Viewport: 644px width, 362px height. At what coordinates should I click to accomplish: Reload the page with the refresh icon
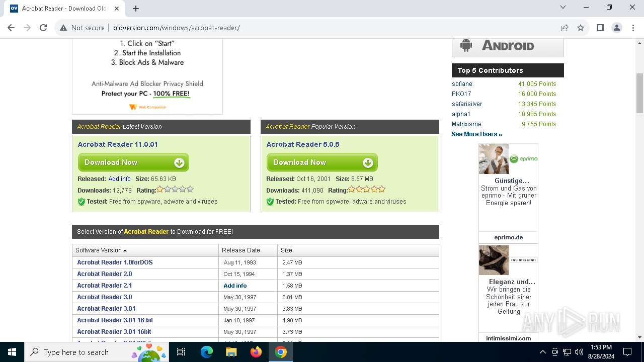click(x=43, y=28)
